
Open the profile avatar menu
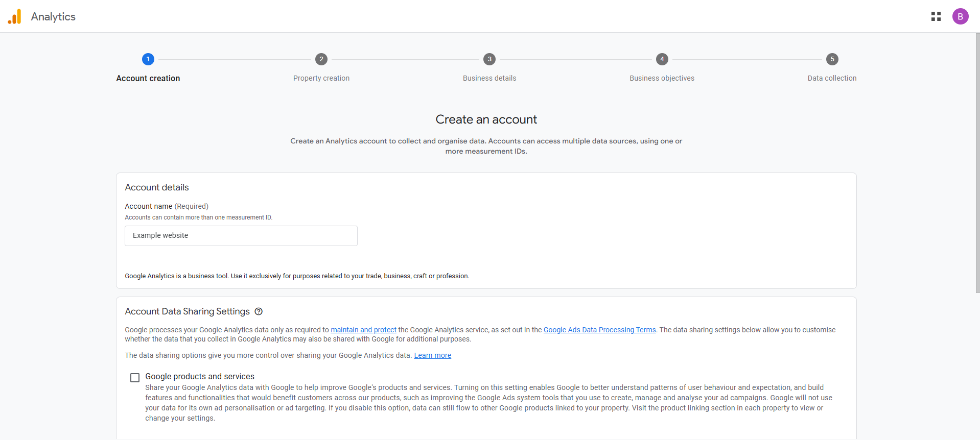tap(961, 16)
